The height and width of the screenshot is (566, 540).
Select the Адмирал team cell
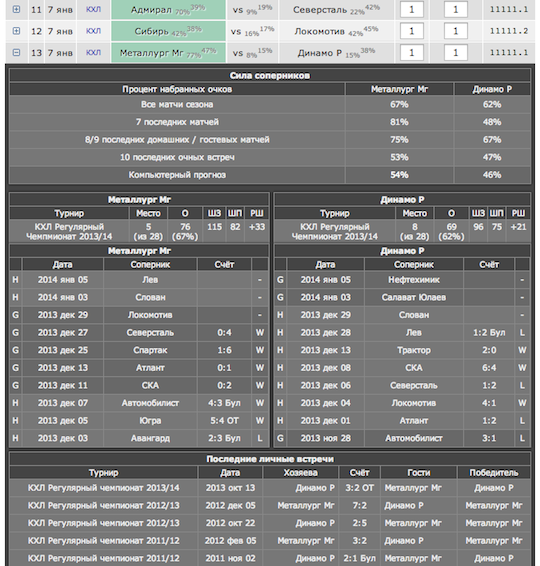pyautogui.click(x=168, y=10)
